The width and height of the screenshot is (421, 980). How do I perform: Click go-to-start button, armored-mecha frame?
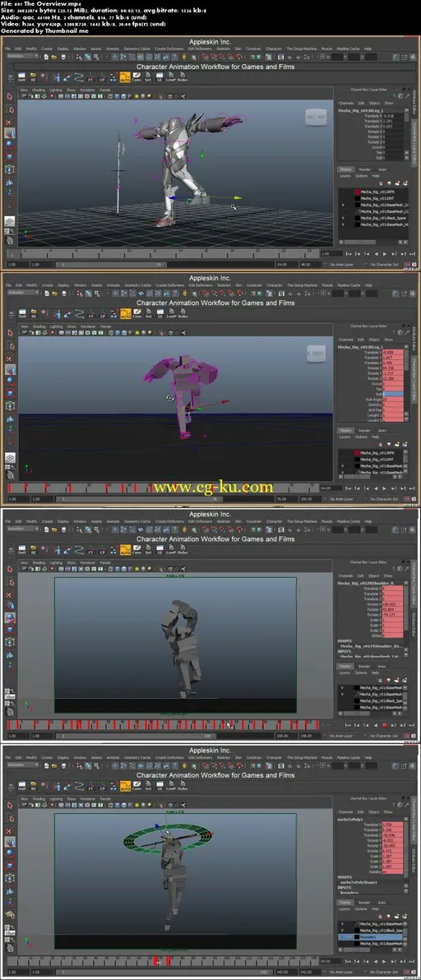pyautogui.click(x=349, y=254)
